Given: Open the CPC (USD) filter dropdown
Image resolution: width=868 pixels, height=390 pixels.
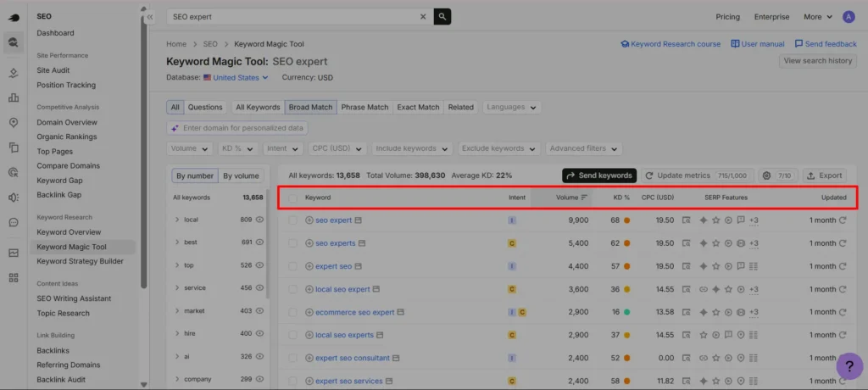Looking at the screenshot, I should pos(337,148).
